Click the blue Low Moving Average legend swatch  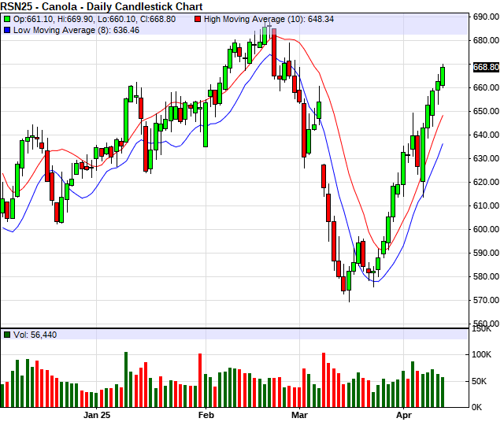coord(7,30)
